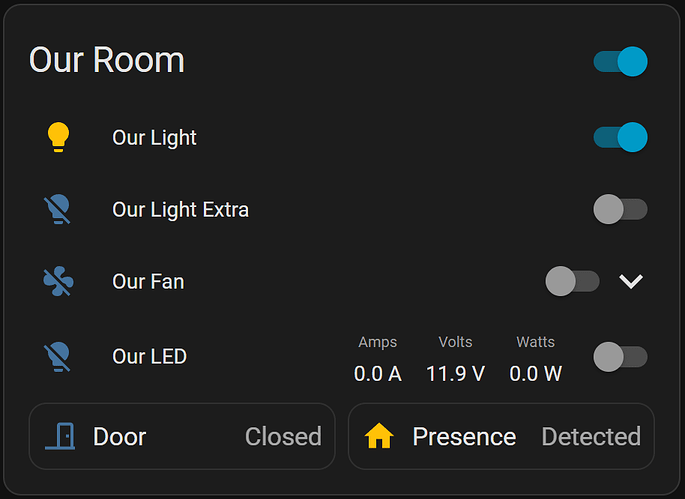Click the Our Light Extra label
Image resolution: width=685 pixels, height=499 pixels.
click(180, 210)
